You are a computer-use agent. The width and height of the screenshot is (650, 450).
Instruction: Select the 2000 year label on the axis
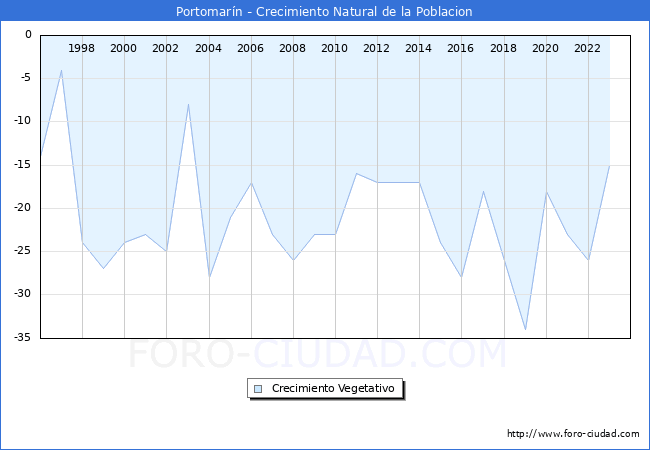coord(124,48)
